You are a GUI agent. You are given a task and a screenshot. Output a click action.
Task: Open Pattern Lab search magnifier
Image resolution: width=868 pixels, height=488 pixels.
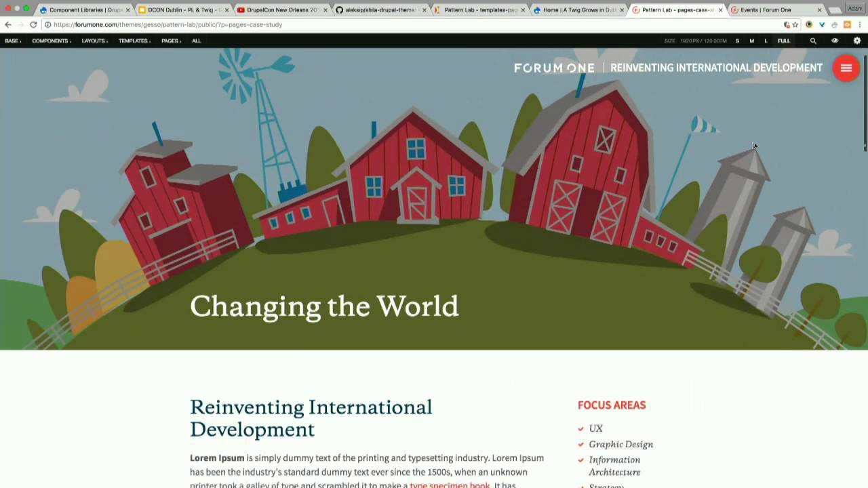point(813,41)
